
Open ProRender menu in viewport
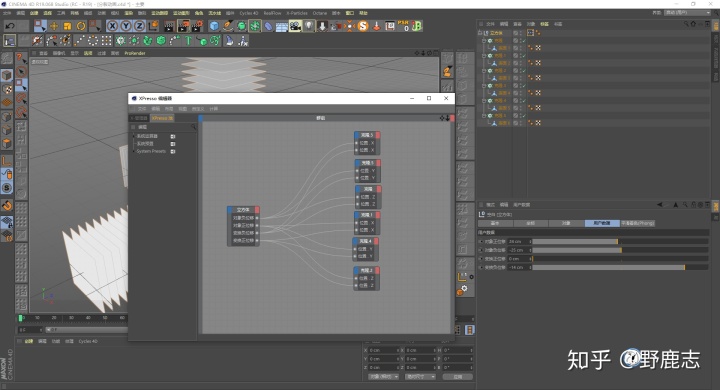coord(135,53)
